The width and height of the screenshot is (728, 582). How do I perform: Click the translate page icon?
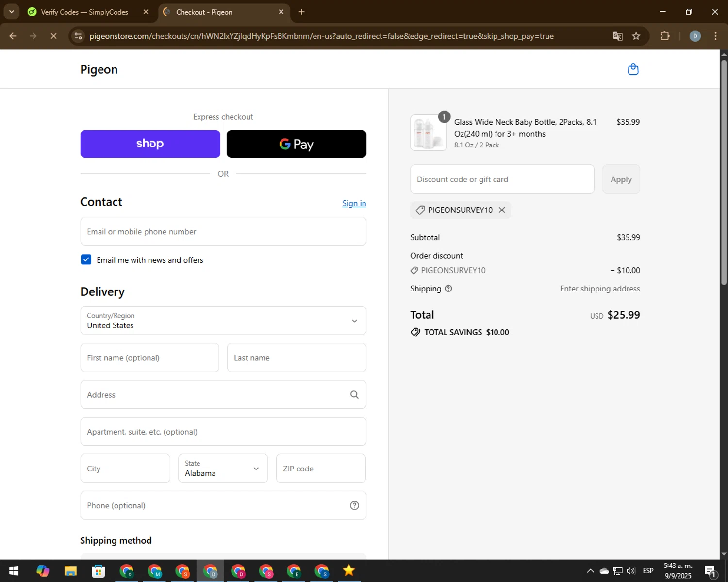click(x=617, y=36)
